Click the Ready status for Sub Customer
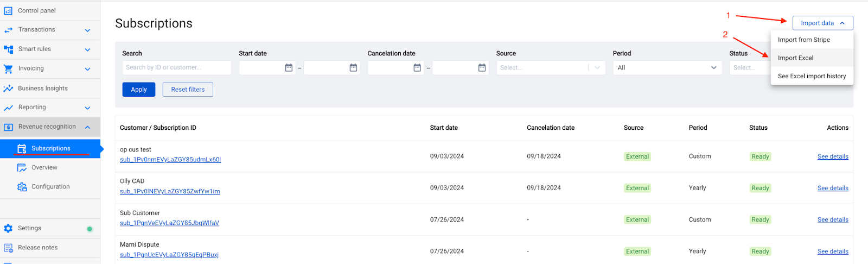Viewport: 868px width, 264px height. coord(760,219)
